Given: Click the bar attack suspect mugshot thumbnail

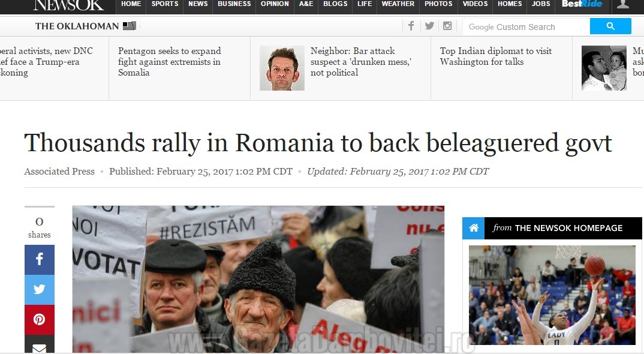Looking at the screenshot, I should click(x=282, y=68).
